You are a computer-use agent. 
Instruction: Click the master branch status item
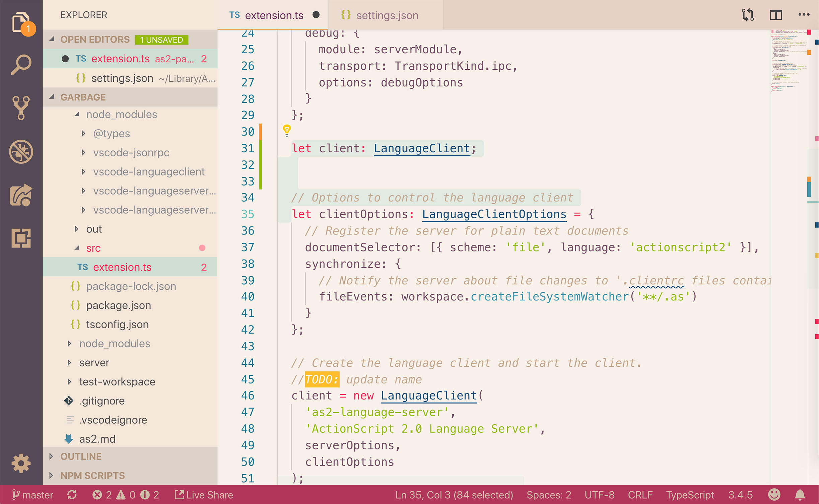coord(33,495)
